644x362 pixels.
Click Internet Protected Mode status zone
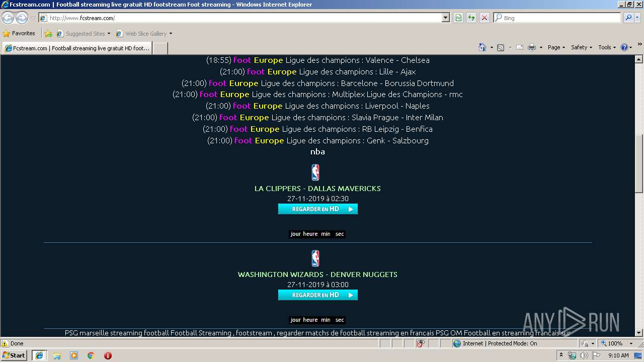[514, 343]
